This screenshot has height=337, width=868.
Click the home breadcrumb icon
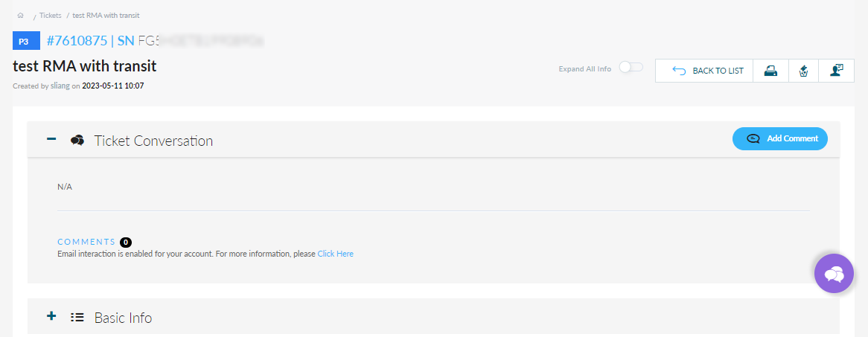click(21, 15)
